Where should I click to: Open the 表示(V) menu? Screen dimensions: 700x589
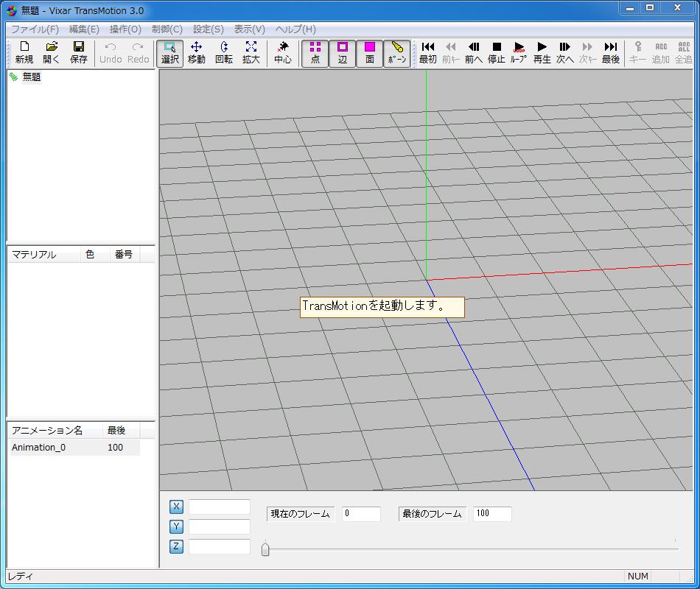pyautogui.click(x=249, y=29)
